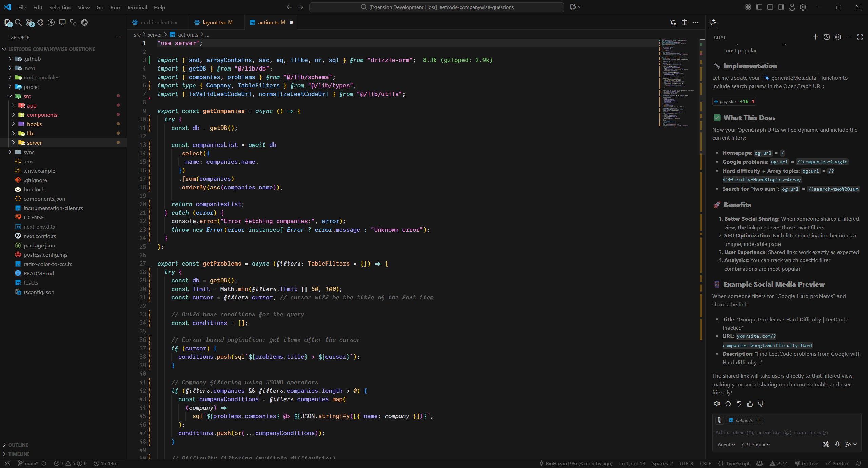Open chat history clock icon
The image size is (868, 468).
(x=827, y=37)
